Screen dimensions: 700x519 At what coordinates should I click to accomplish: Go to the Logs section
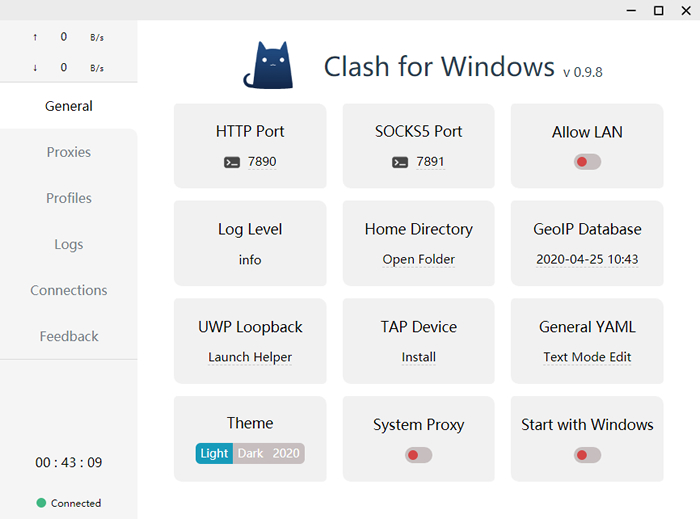click(x=68, y=244)
